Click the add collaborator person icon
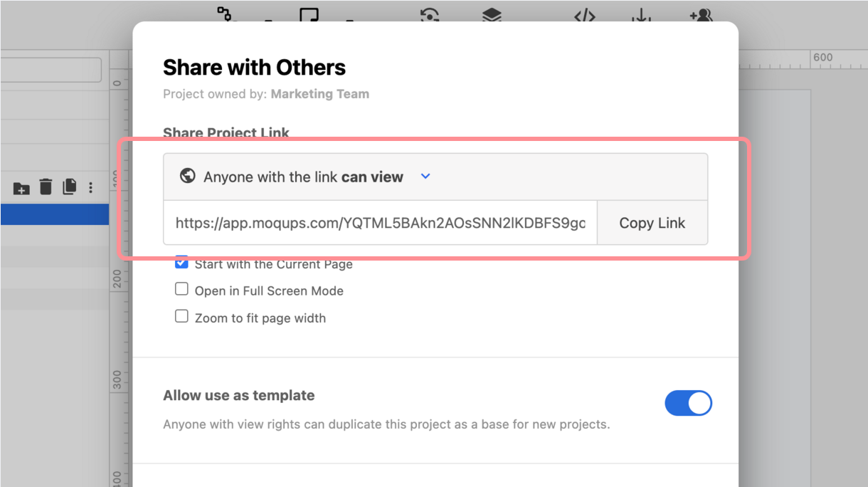 [x=700, y=15]
